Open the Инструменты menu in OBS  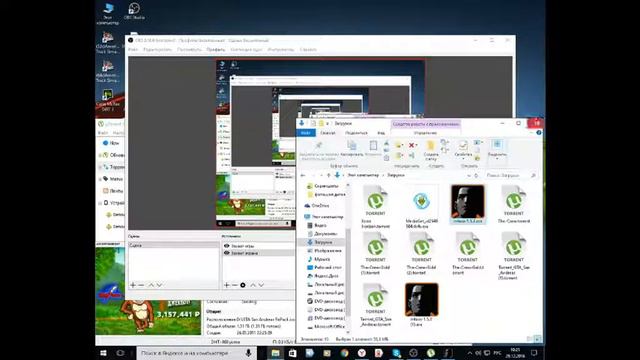[x=281, y=49]
